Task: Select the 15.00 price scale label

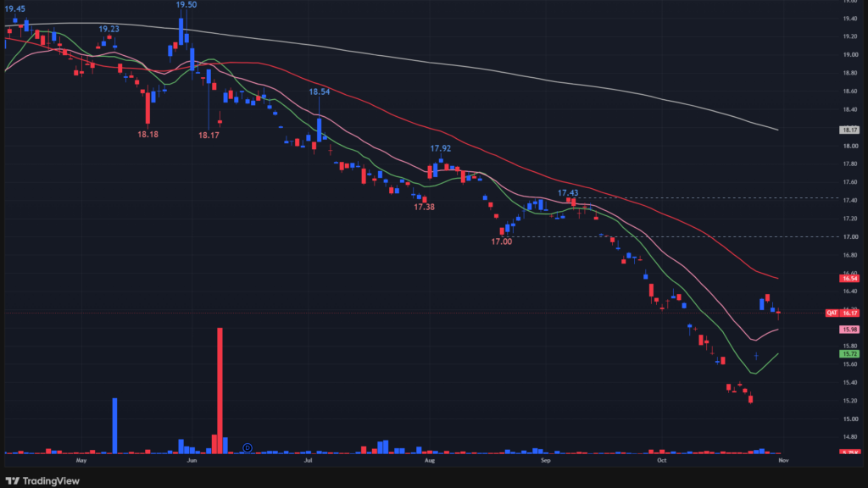Action: pyautogui.click(x=850, y=419)
